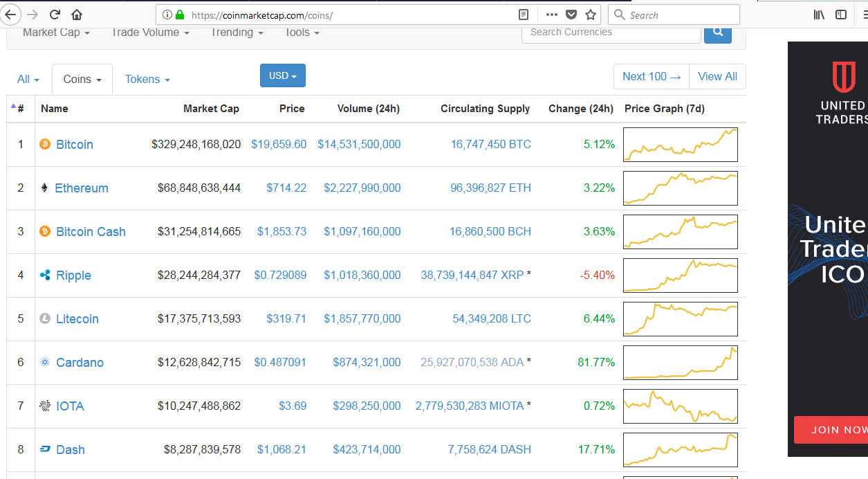
Task: Open the page actions three-dots menu
Action: (x=551, y=15)
